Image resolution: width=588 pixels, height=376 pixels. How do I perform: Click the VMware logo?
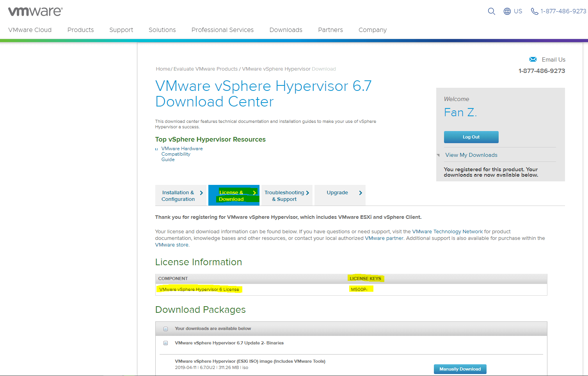[35, 12]
